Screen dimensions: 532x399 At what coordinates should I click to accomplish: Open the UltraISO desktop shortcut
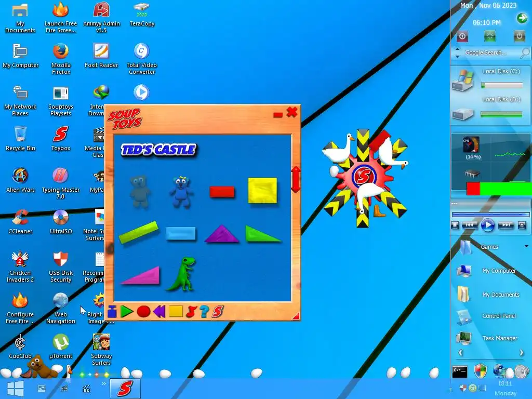[x=61, y=221]
